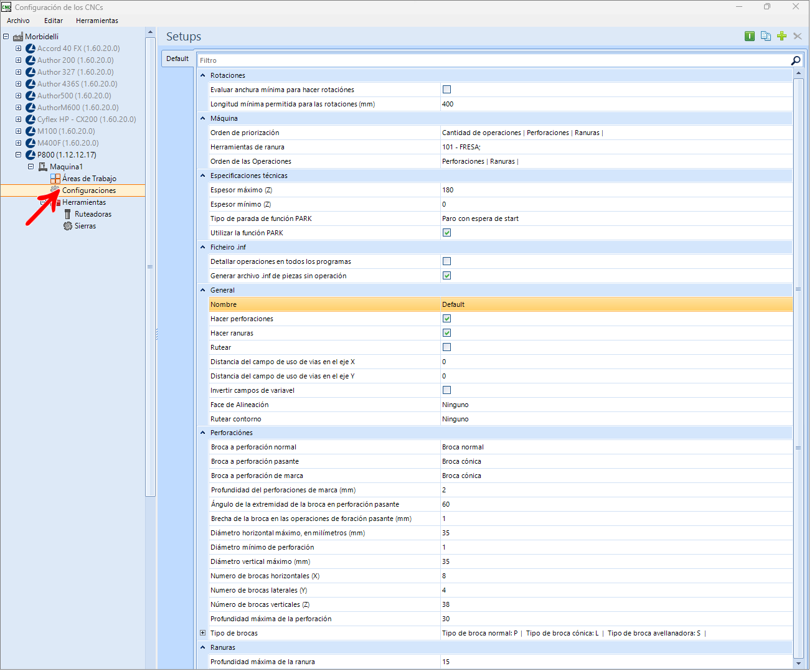Uncheck 'Utilizar la función PARK'

coord(446,233)
